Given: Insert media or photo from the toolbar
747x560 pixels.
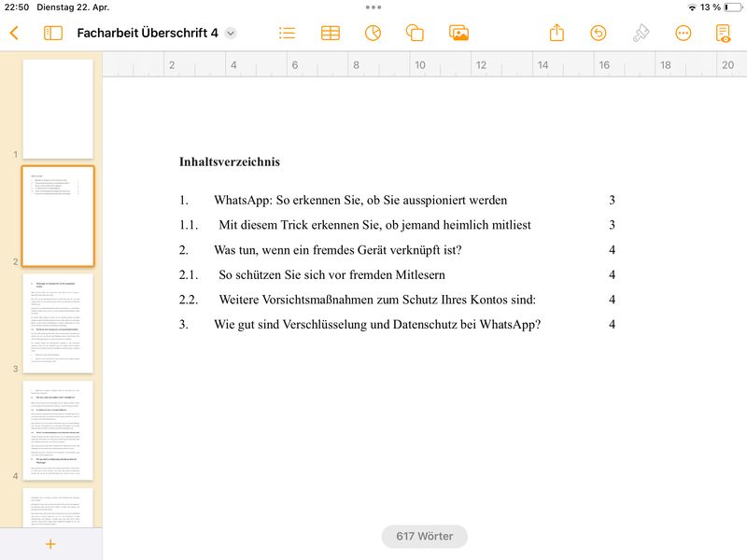Looking at the screenshot, I should coord(458,33).
